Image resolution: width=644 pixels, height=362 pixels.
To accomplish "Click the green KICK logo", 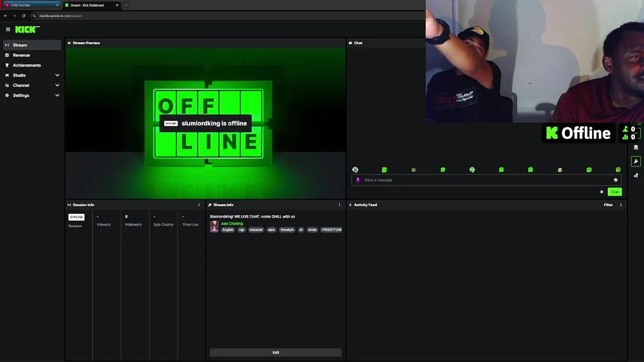I will pos(27,30).
